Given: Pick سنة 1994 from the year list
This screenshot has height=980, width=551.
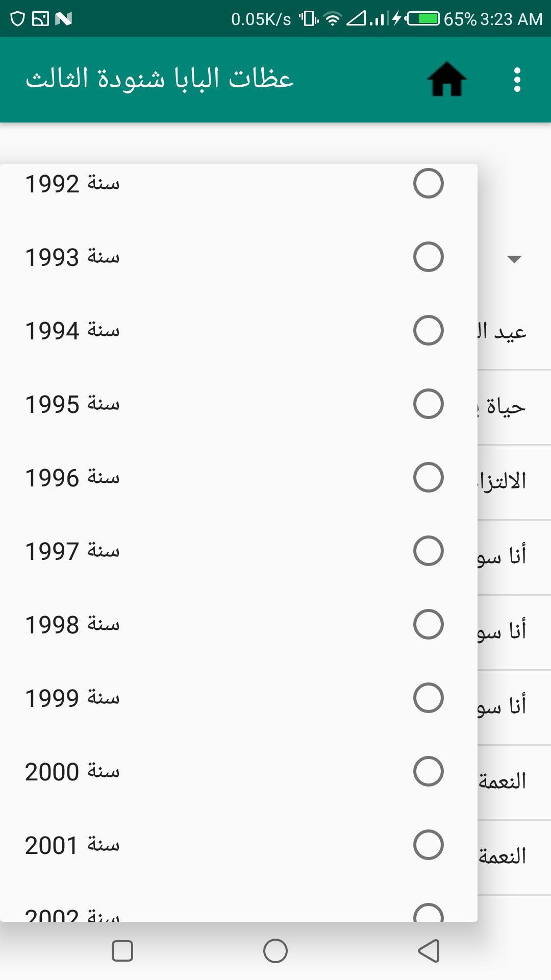Looking at the screenshot, I should 72,330.
